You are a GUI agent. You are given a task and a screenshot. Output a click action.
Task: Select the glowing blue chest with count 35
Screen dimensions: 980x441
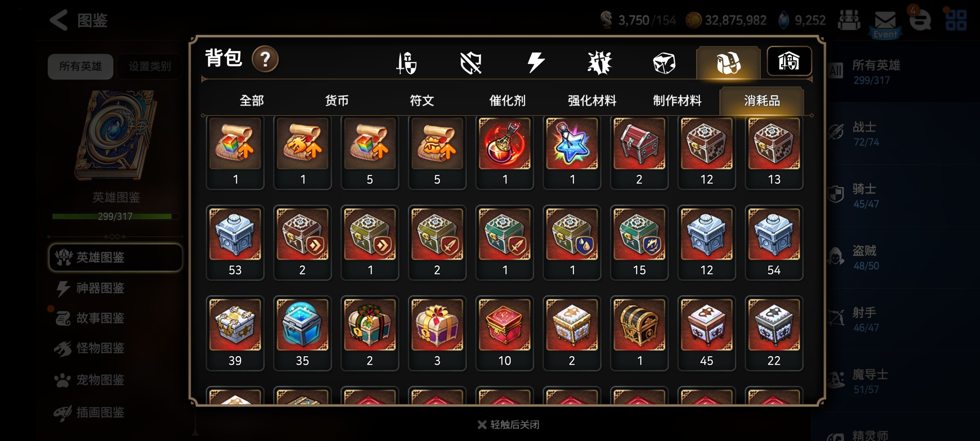click(303, 333)
